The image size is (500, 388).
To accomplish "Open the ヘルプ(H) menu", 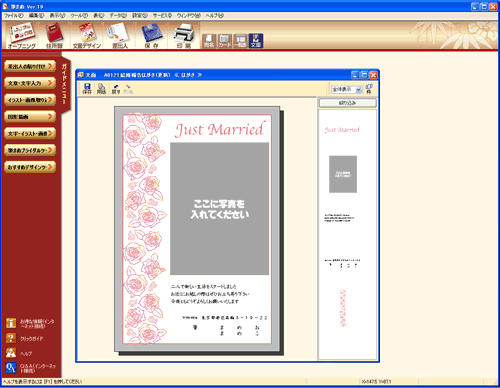I will [x=215, y=16].
